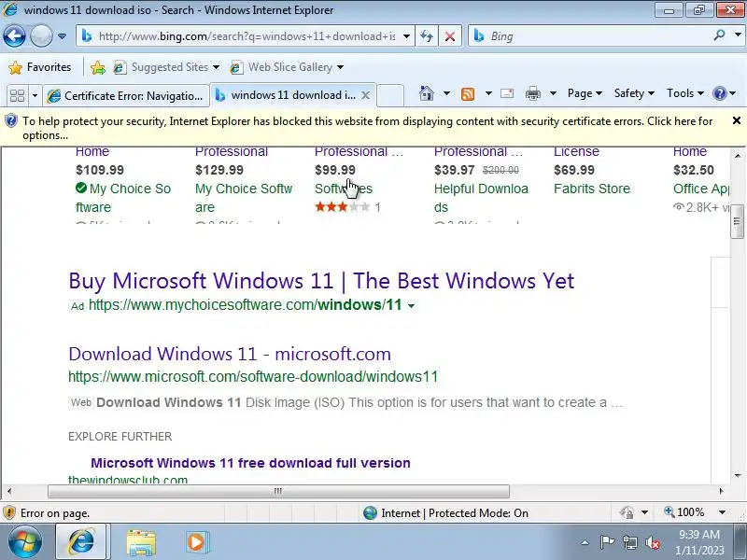Open Suggested Sites favorites link
747x560 pixels.
[166, 67]
